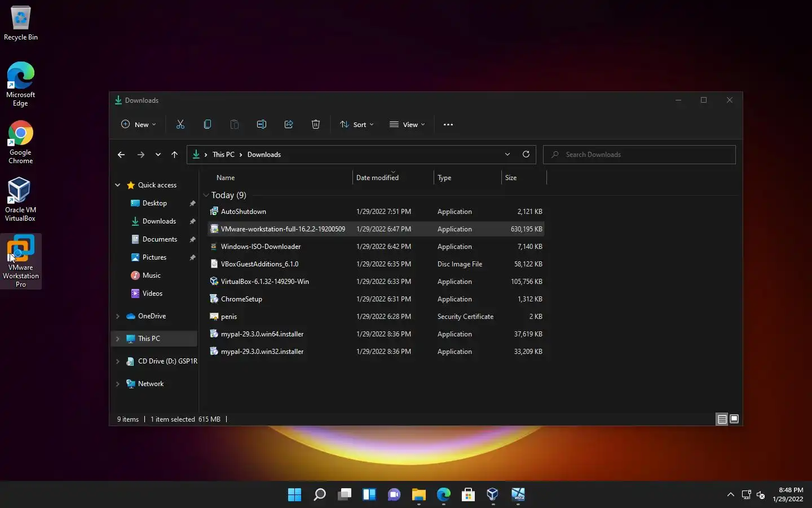Open the address bar history dropdown

coord(507,154)
